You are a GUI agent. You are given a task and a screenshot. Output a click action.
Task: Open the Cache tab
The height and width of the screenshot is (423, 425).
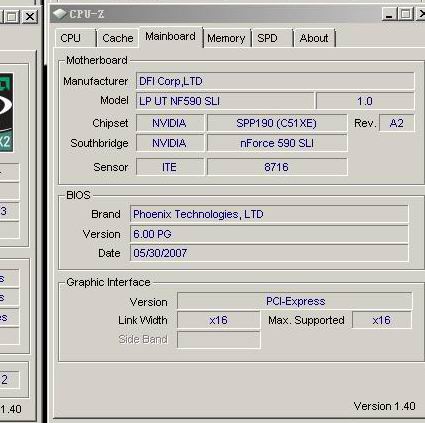118,38
